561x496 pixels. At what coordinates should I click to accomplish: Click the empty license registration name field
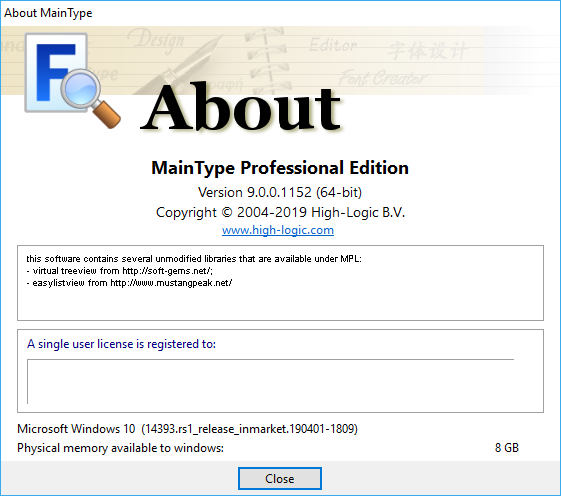tap(270, 381)
